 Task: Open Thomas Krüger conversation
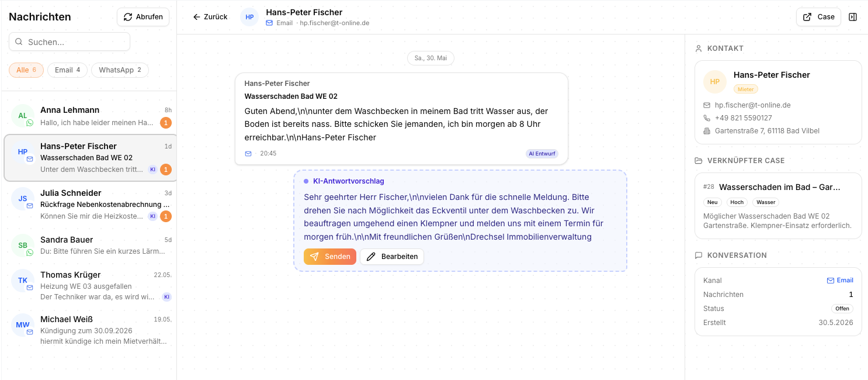89,286
